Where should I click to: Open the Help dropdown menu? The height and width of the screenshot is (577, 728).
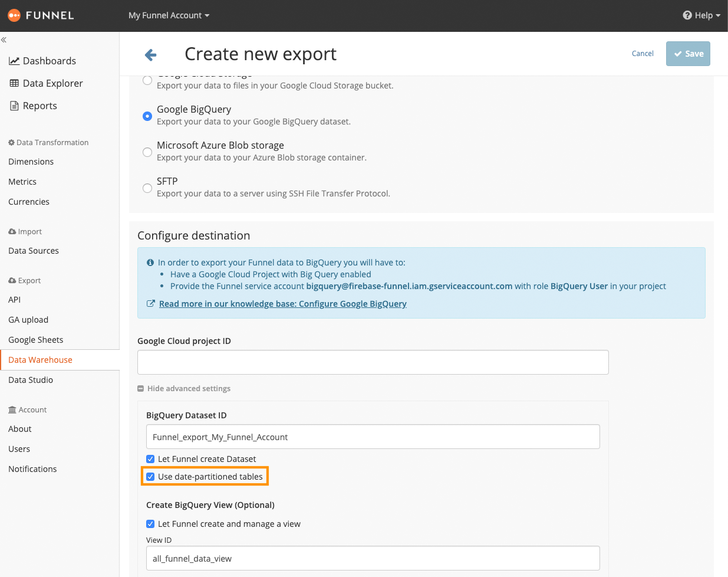(x=701, y=15)
